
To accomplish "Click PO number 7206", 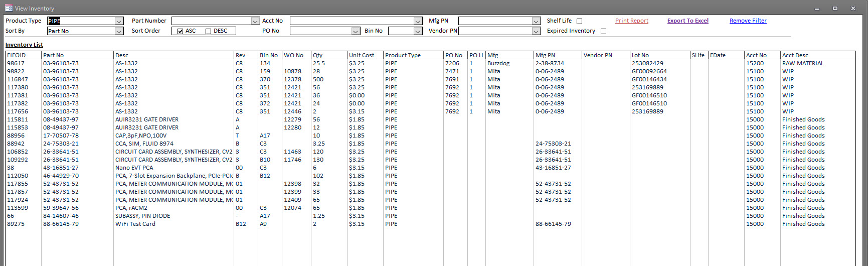I will click(x=452, y=63).
